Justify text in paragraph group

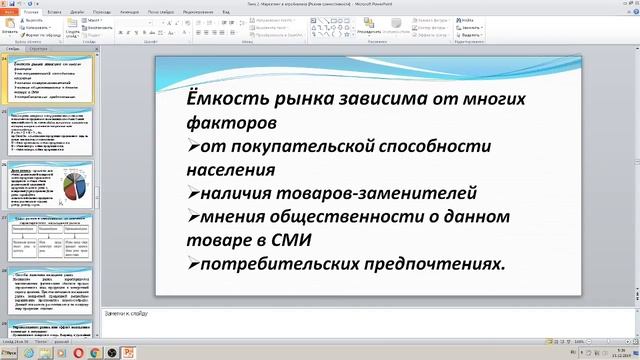[x=222, y=33]
